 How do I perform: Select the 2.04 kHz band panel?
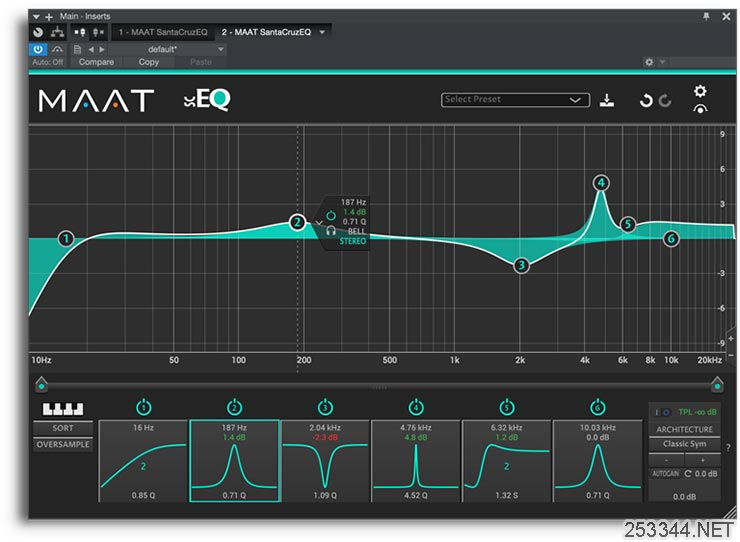pyautogui.click(x=325, y=461)
